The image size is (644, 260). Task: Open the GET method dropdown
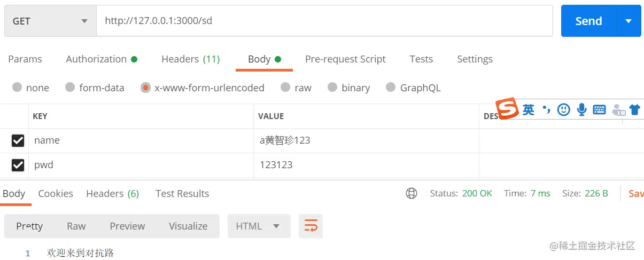click(50, 21)
